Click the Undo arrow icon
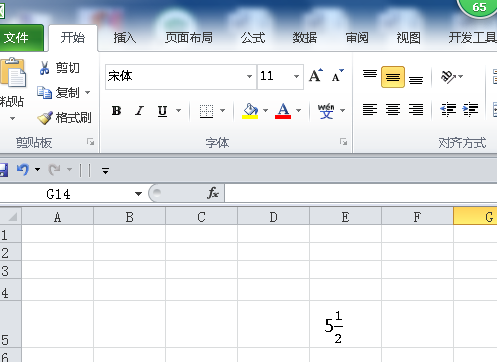Viewport: 497px width, 362px height. [x=23, y=170]
